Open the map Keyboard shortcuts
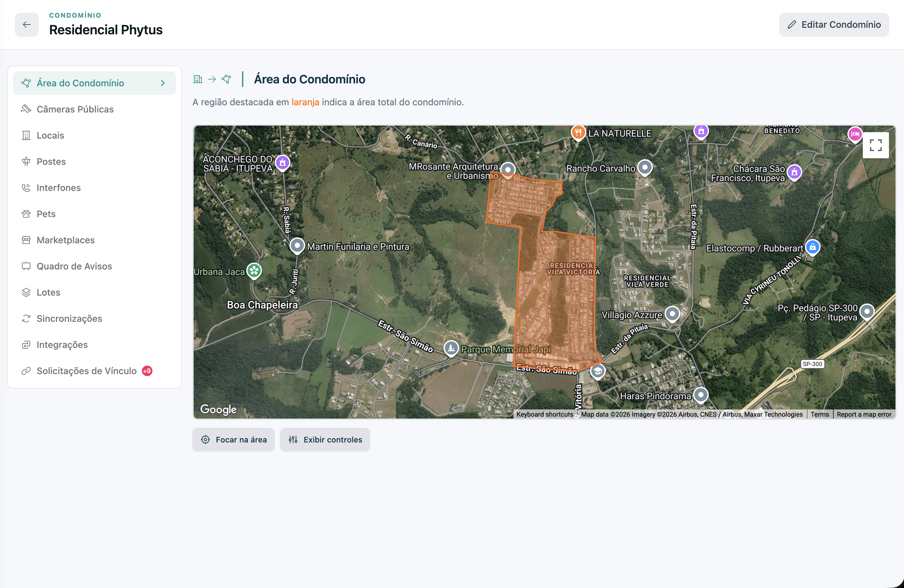Image resolution: width=904 pixels, height=588 pixels. pyautogui.click(x=544, y=414)
